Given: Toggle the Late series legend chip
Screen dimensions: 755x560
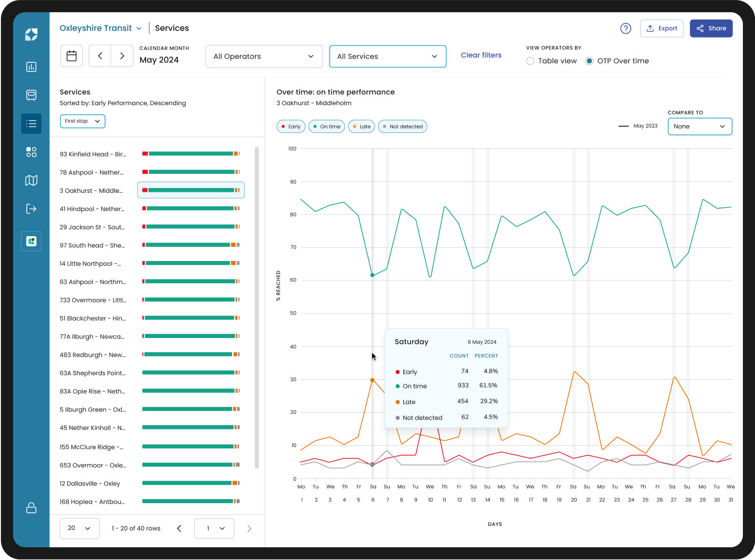Looking at the screenshot, I should (362, 127).
